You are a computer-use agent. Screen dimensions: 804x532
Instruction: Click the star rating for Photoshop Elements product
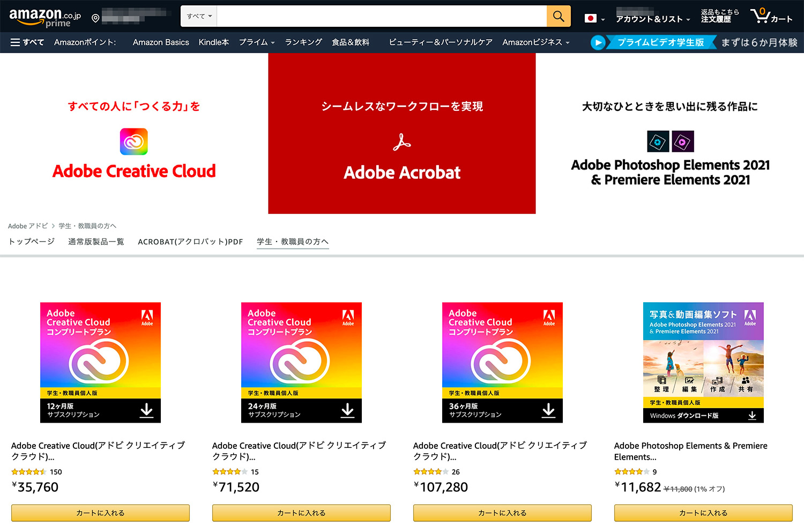632,472
